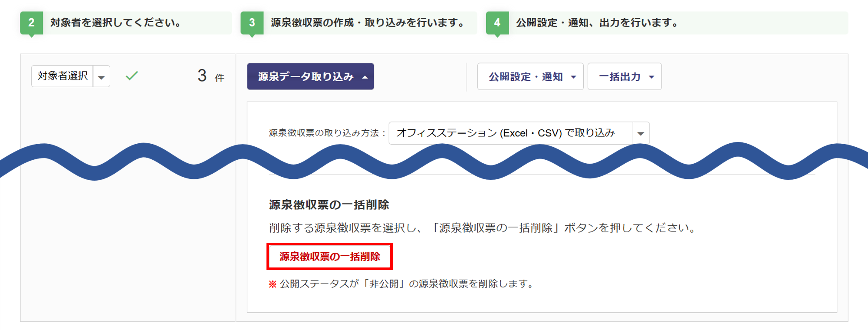Click the green checkmark icon
Image resolution: width=868 pixels, height=330 pixels.
(132, 76)
